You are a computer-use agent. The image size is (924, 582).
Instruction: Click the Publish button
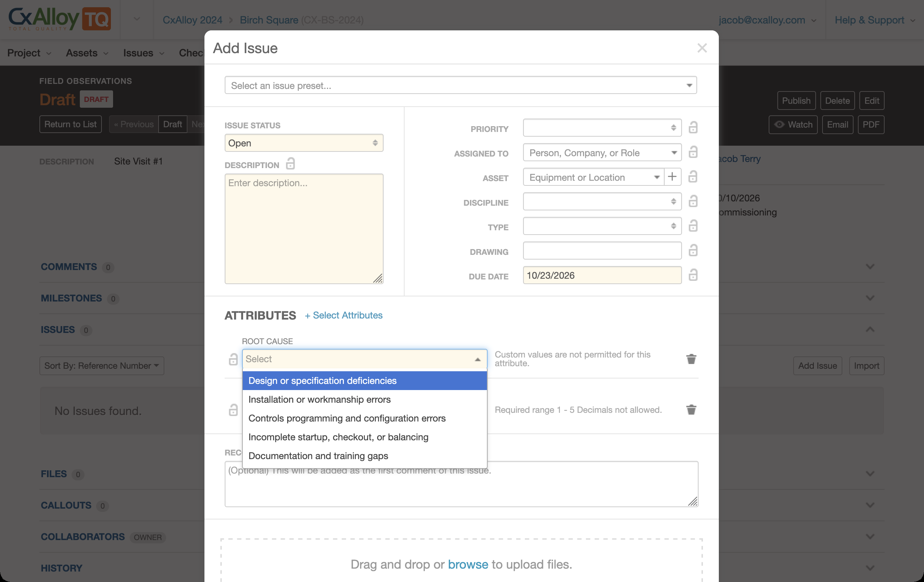(796, 100)
